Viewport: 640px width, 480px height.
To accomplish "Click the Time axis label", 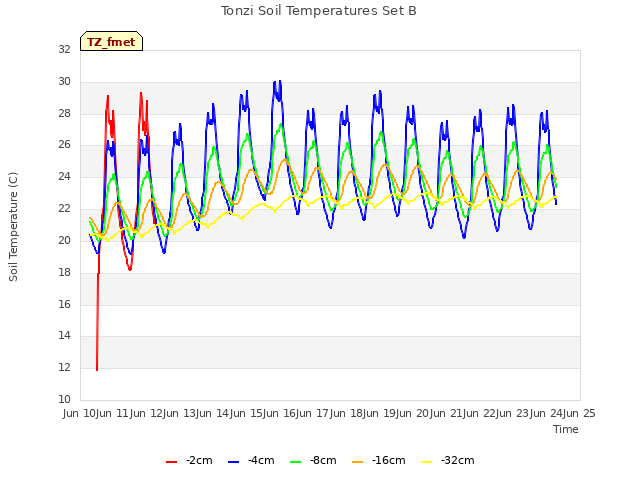I will [x=566, y=429].
